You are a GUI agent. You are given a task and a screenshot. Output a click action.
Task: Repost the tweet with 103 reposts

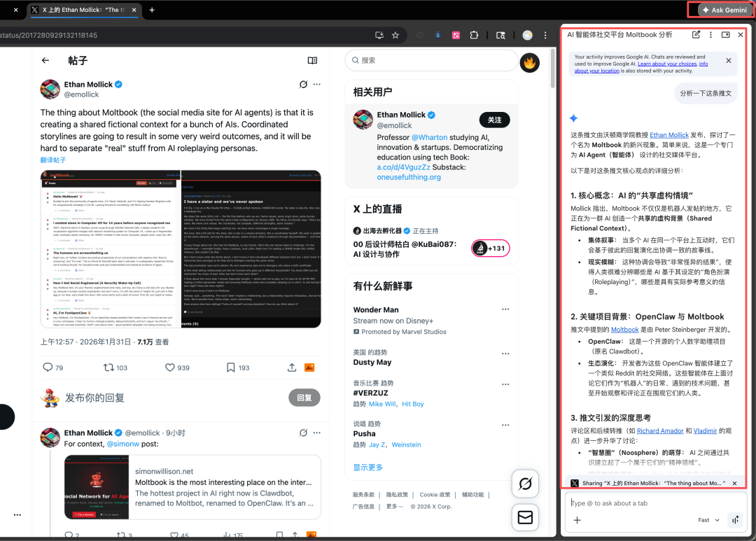(108, 367)
